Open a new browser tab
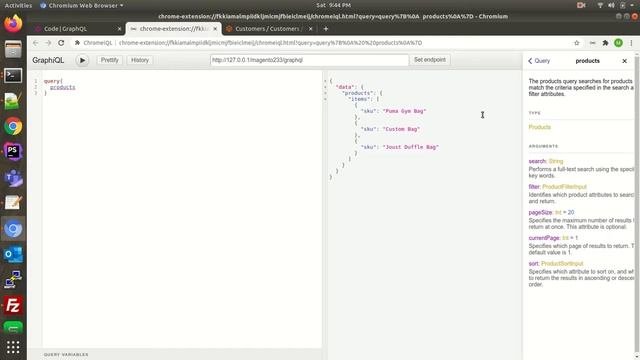Screen dimensions: 640x360 (326, 29)
